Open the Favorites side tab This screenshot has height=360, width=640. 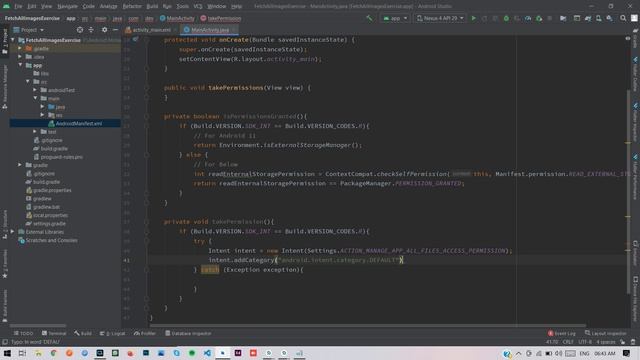click(x=5, y=264)
